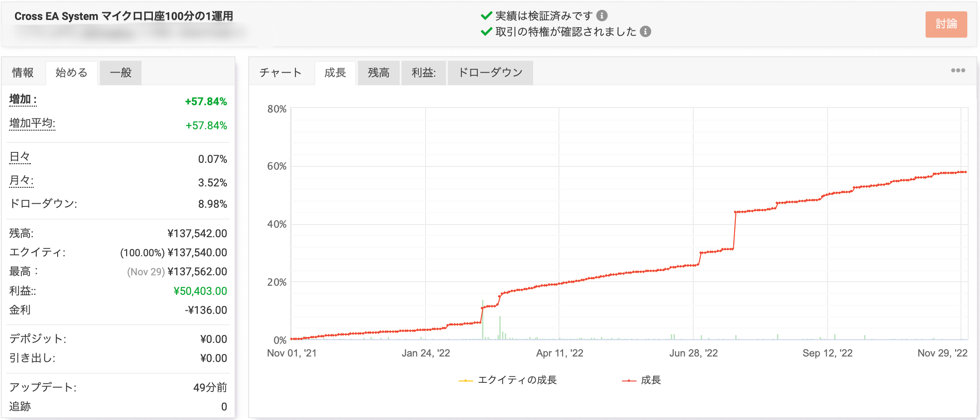Screen dimensions: 980x420
Task: Click the Apr 11, '22 axis label
Action: [559, 353]
